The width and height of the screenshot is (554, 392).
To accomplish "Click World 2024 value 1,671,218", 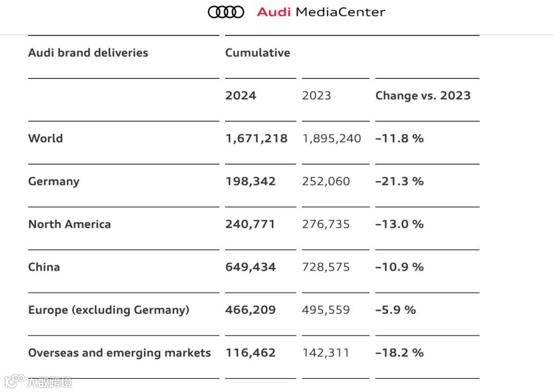I will point(256,138).
